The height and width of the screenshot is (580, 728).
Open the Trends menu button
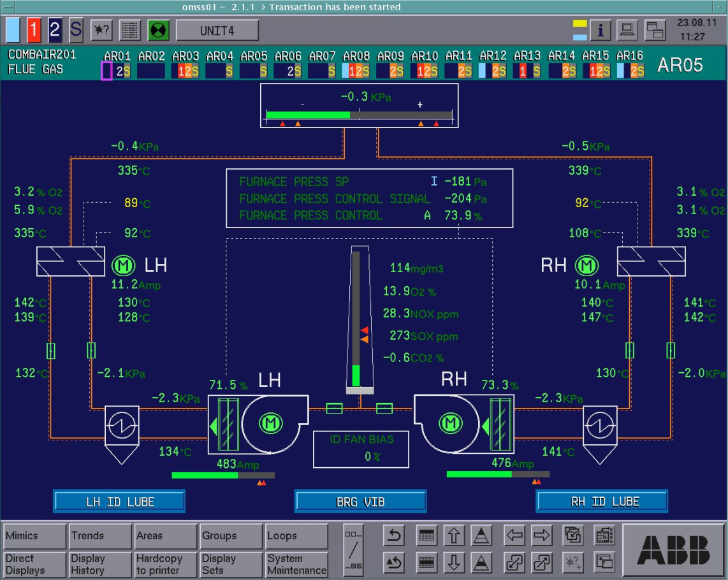pyautogui.click(x=100, y=536)
